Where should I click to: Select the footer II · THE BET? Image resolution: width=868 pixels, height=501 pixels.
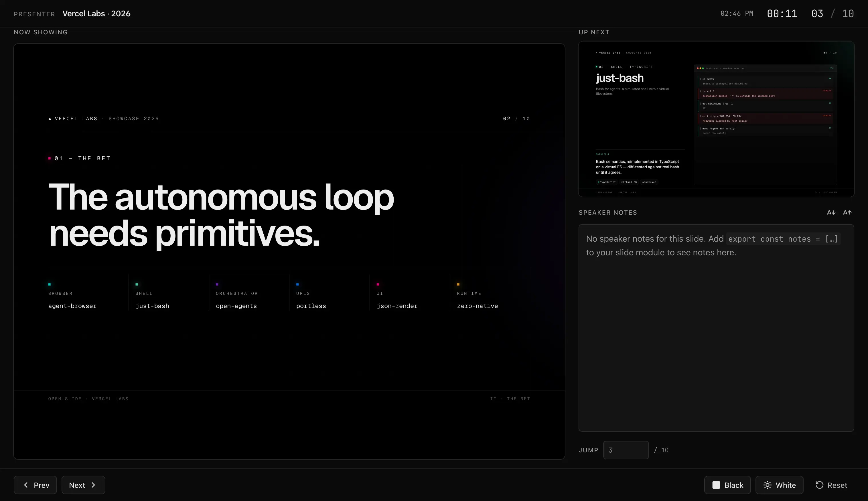coord(510,399)
